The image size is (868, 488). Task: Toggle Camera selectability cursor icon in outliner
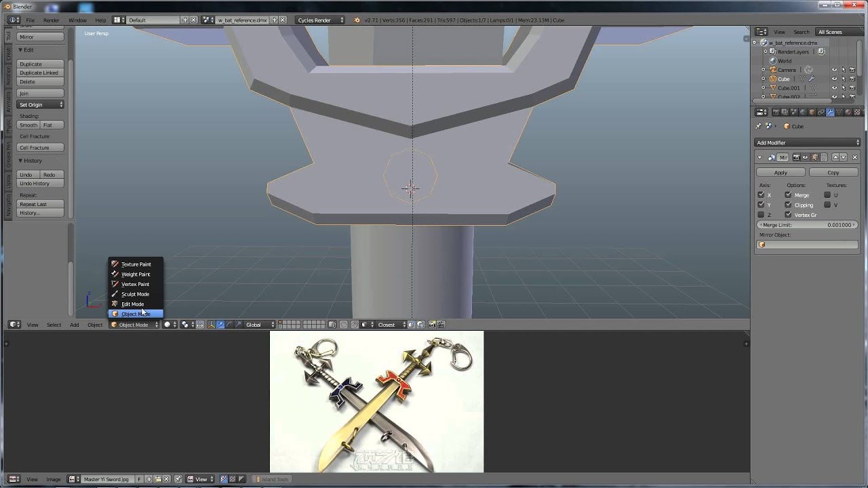tap(844, 70)
